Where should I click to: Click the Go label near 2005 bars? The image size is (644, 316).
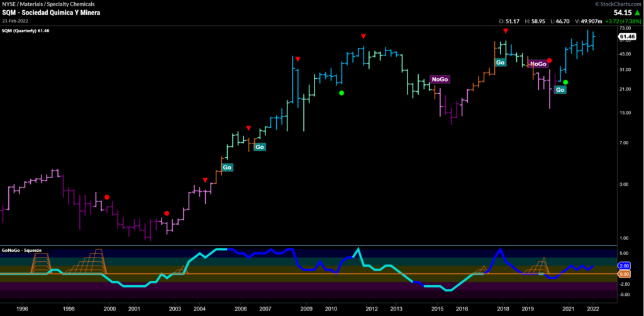[227, 167]
